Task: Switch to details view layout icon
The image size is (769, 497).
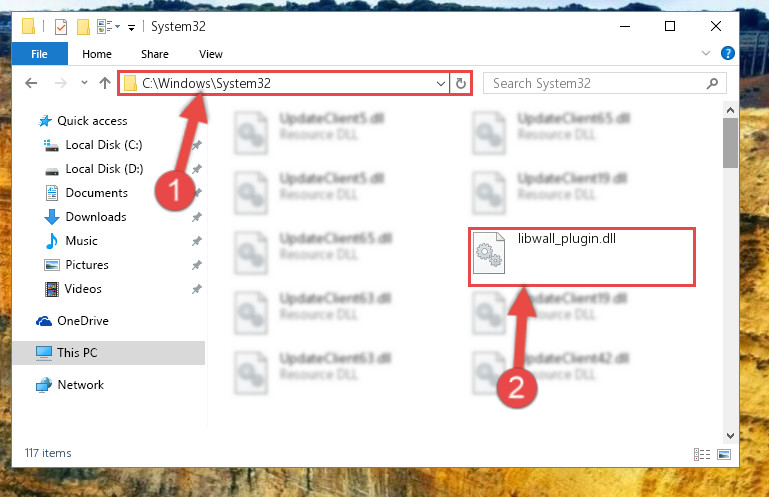Action: click(x=702, y=454)
